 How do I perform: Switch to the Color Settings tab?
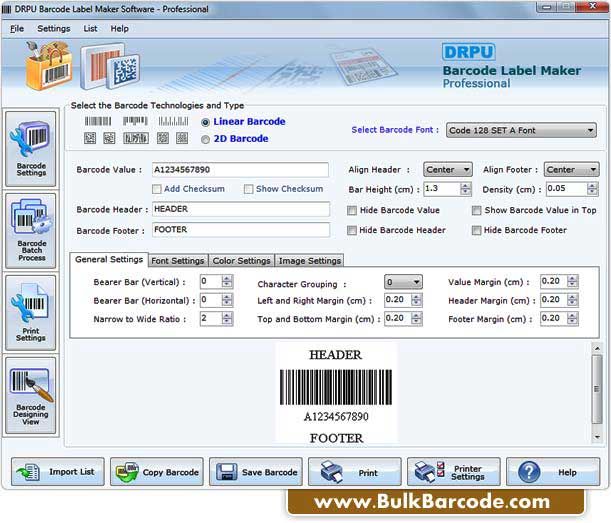[x=241, y=261]
